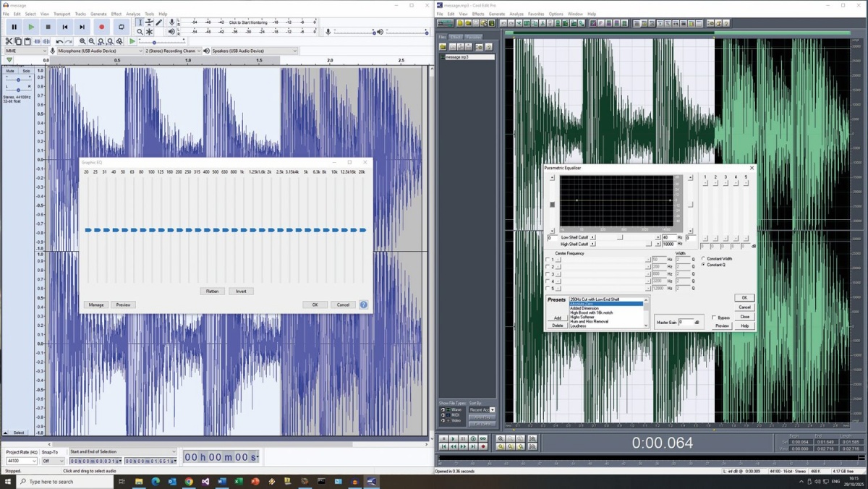This screenshot has width=868, height=489.
Task: Click Preview in the Graphic EQ dialog
Action: click(x=124, y=305)
